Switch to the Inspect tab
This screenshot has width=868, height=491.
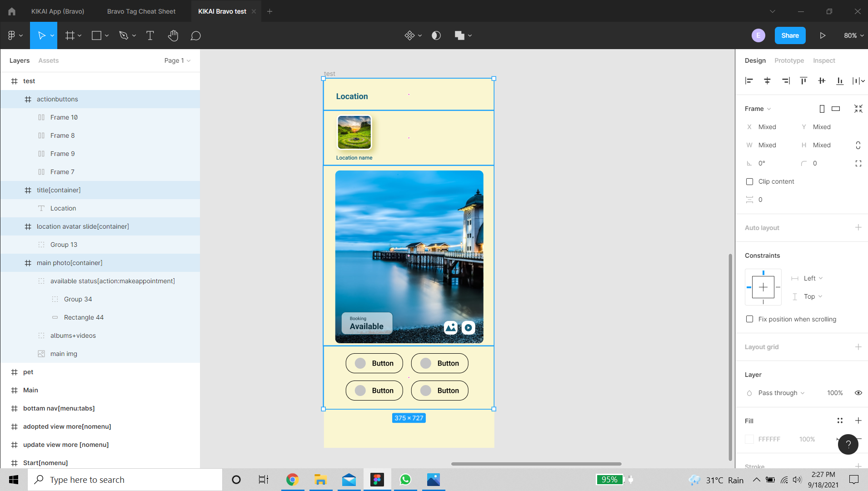824,60
